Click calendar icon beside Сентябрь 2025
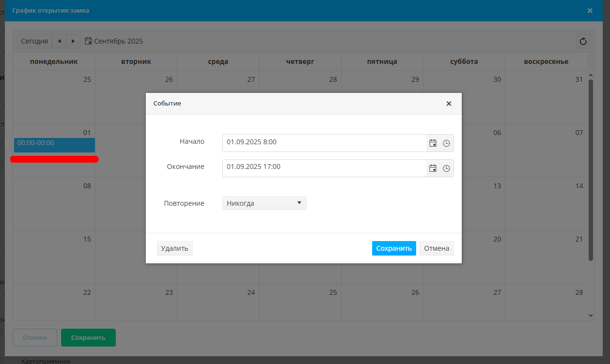Screen dimensions: 610x364 click(x=88, y=41)
